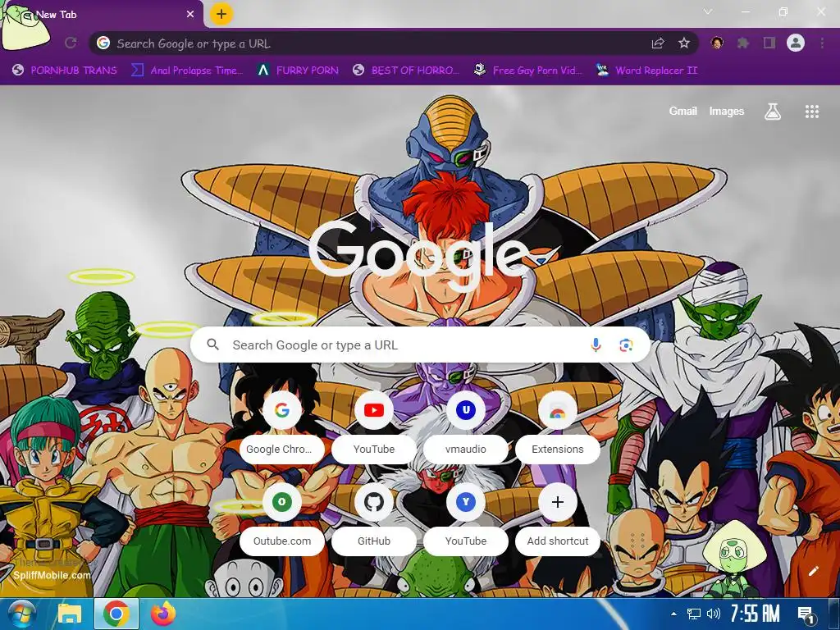Viewport: 840px width, 630px height.
Task: Click the Search Google or type a URL box
Action: click(x=421, y=345)
